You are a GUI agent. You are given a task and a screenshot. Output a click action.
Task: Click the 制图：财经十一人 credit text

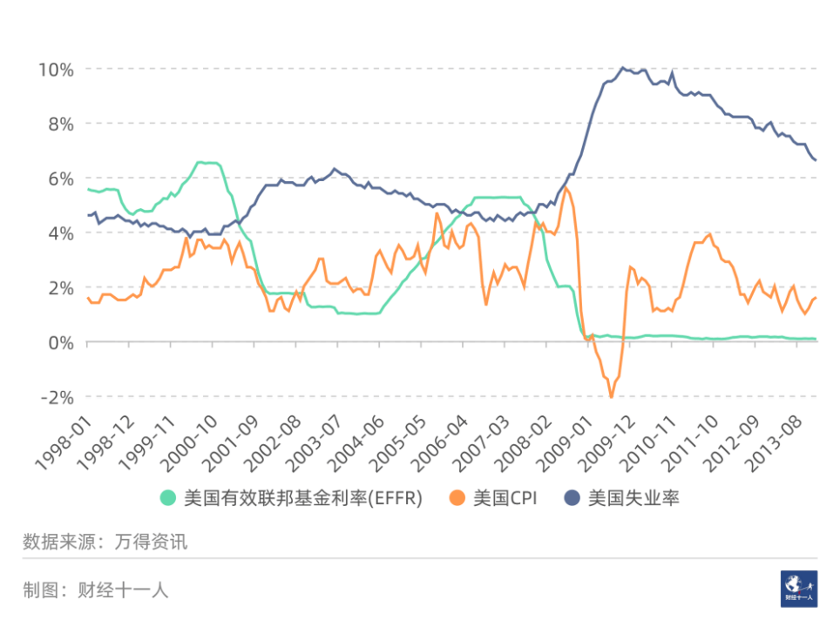tap(95, 590)
